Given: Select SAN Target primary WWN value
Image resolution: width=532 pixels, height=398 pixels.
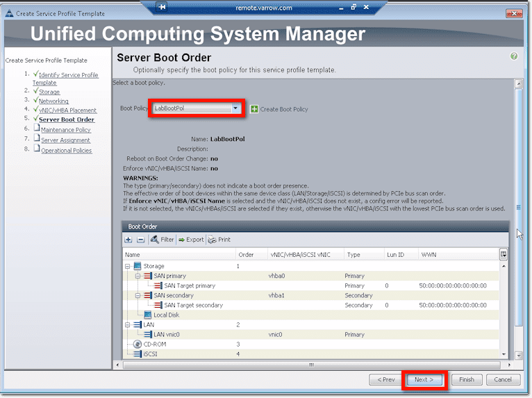Looking at the screenshot, I should (x=453, y=285).
